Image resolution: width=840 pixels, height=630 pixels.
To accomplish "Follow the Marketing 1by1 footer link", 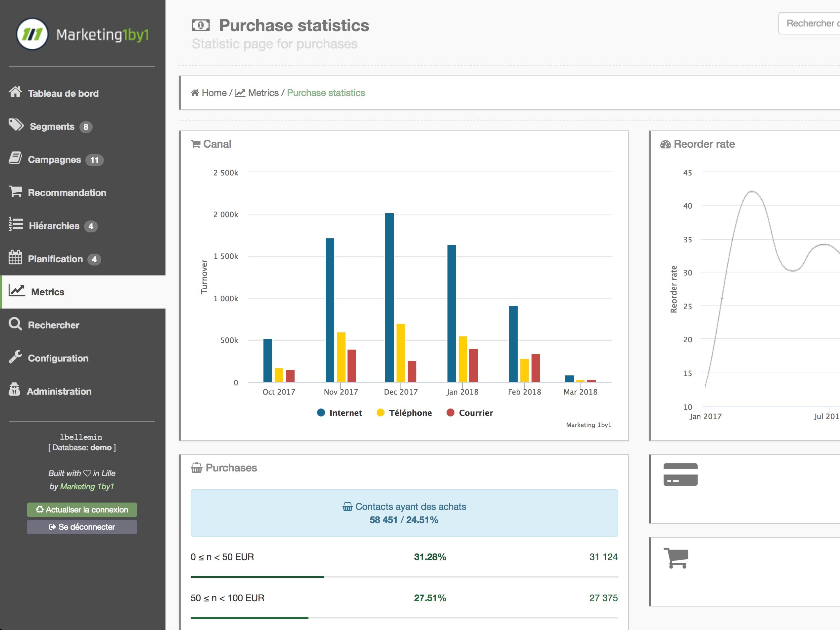I will tap(87, 487).
